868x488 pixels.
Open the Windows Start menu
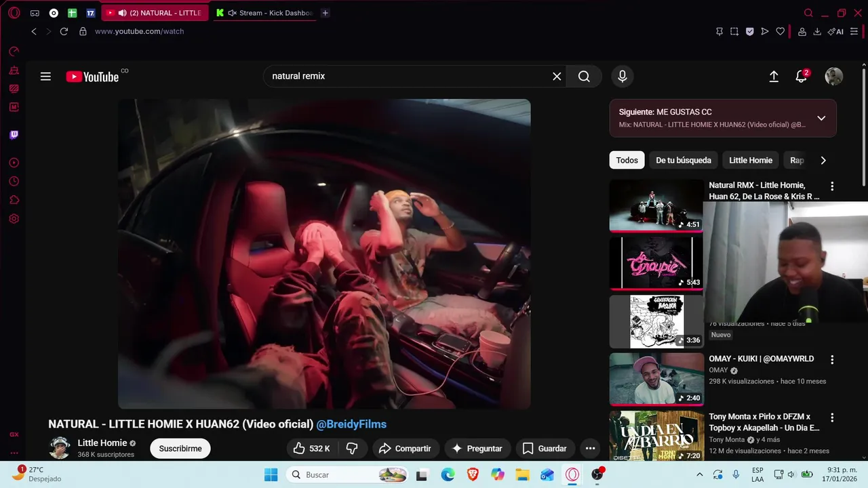click(271, 474)
